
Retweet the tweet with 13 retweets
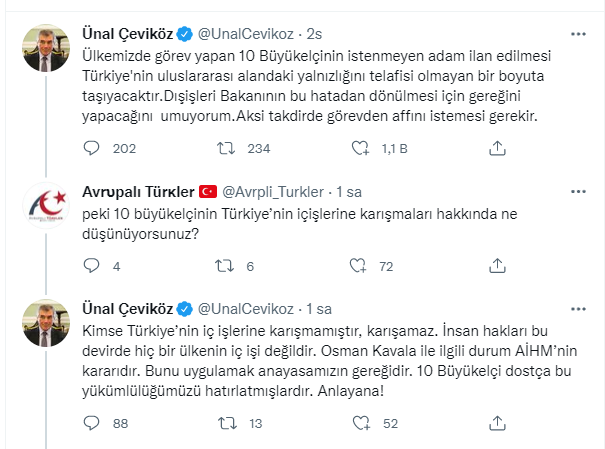coord(226,423)
